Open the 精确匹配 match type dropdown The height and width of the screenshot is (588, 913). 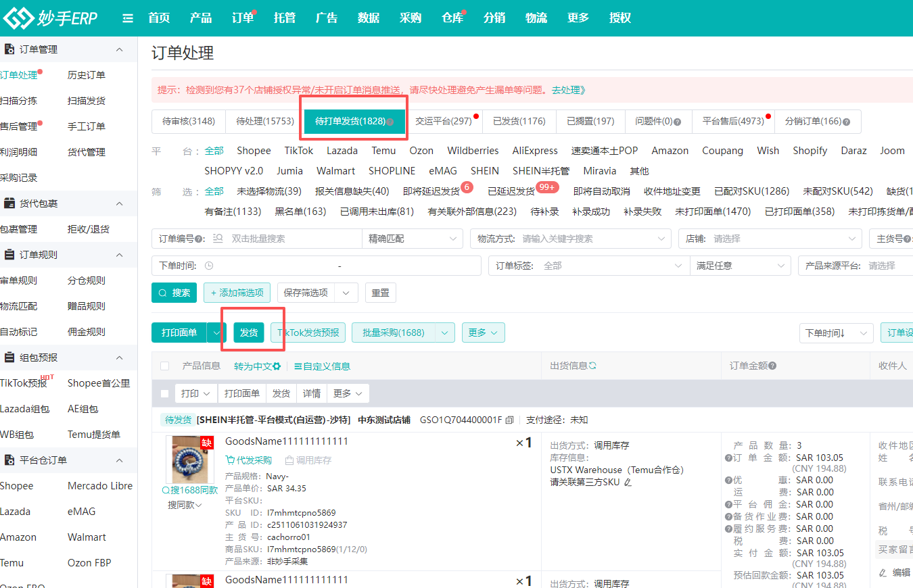coord(412,239)
